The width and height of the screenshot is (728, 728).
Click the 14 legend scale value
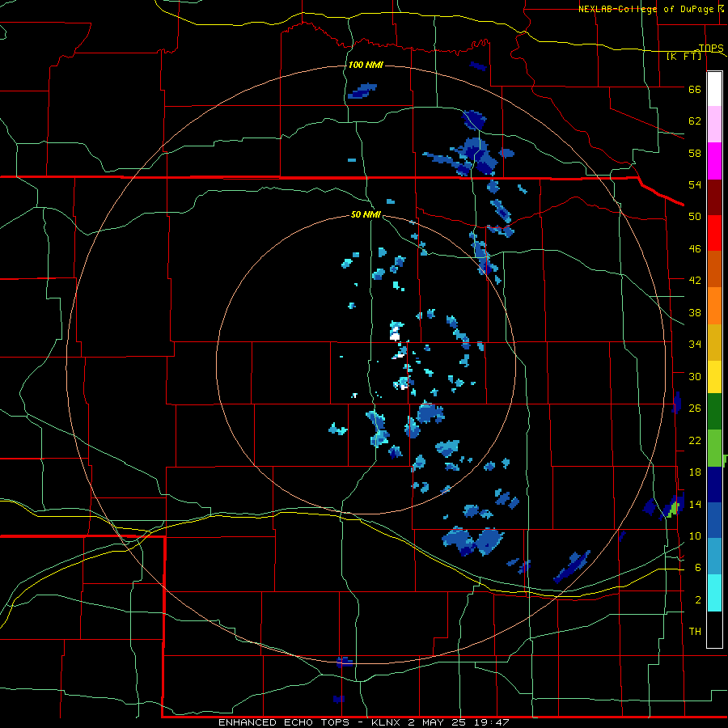pos(695,504)
